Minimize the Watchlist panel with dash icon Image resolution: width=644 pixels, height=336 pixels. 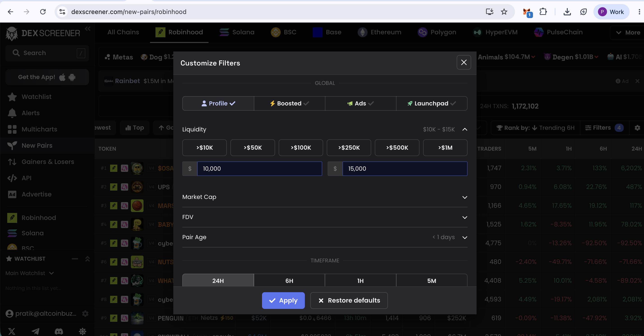75,259
